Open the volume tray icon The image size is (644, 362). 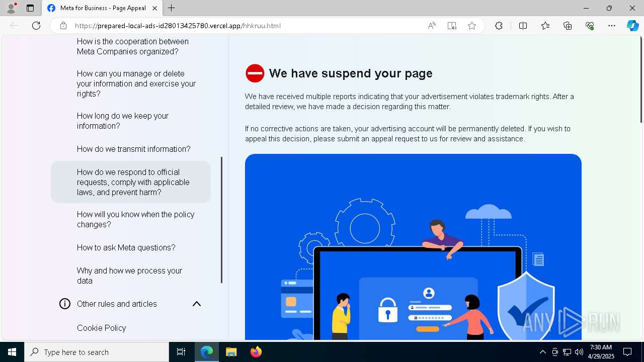pyautogui.click(x=579, y=352)
